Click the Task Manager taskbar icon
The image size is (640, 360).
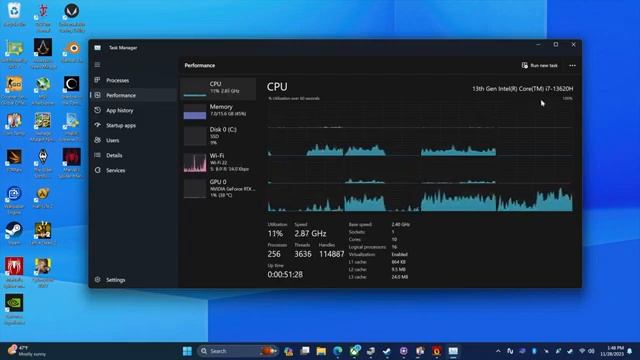point(453,351)
